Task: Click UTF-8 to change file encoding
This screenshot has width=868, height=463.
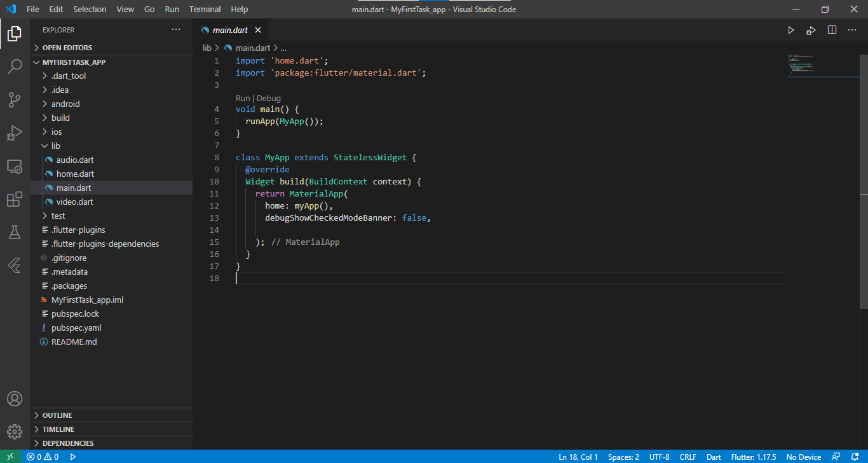Action: [659, 456]
